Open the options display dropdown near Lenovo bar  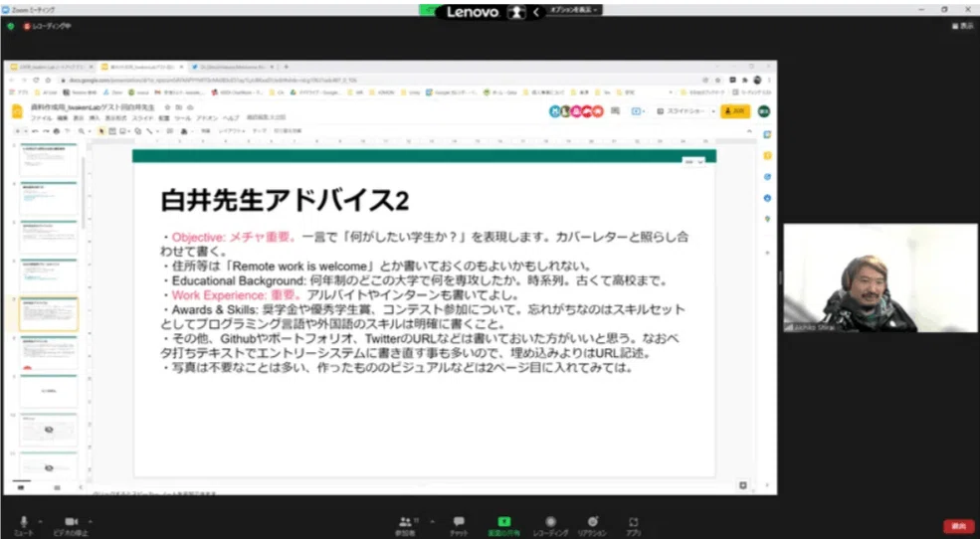tap(574, 10)
